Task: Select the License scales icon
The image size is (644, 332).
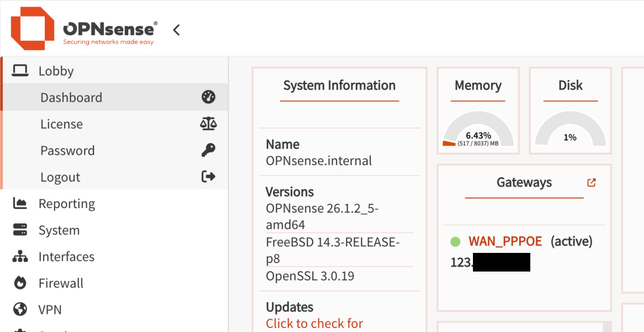Action: click(x=208, y=123)
